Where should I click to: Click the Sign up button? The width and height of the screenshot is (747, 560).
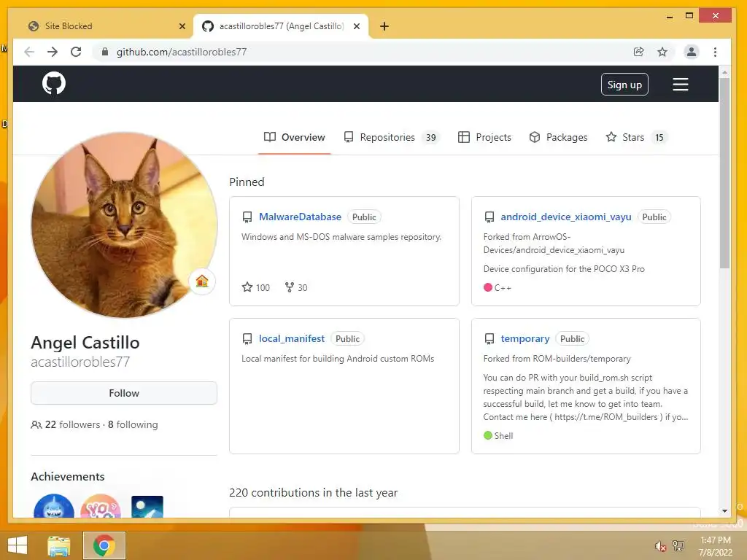pyautogui.click(x=624, y=85)
